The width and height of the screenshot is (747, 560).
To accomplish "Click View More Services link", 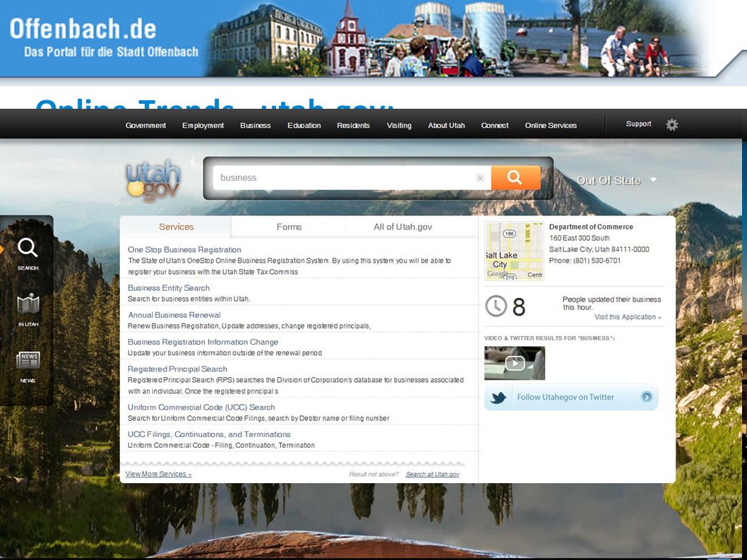I will coord(159,475).
